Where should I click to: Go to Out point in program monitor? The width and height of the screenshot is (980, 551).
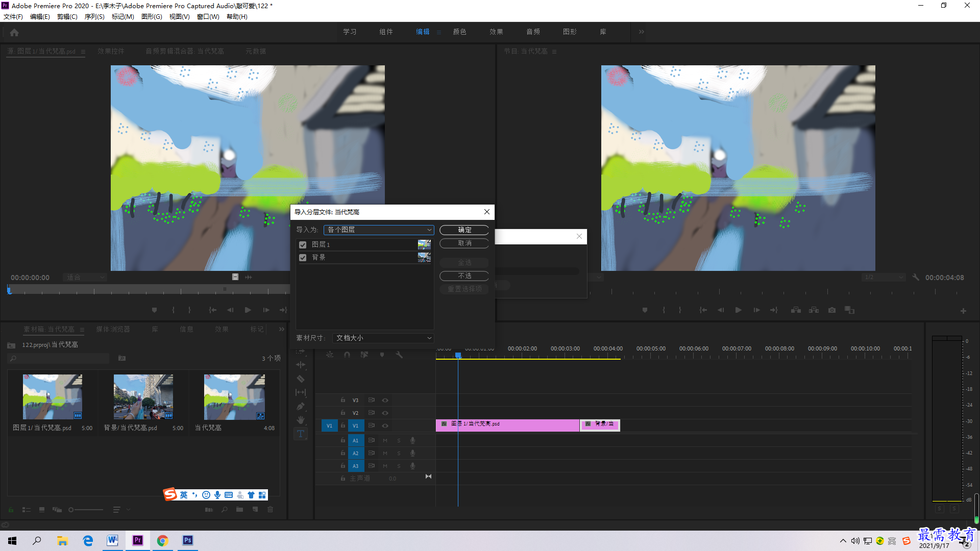pos(774,310)
